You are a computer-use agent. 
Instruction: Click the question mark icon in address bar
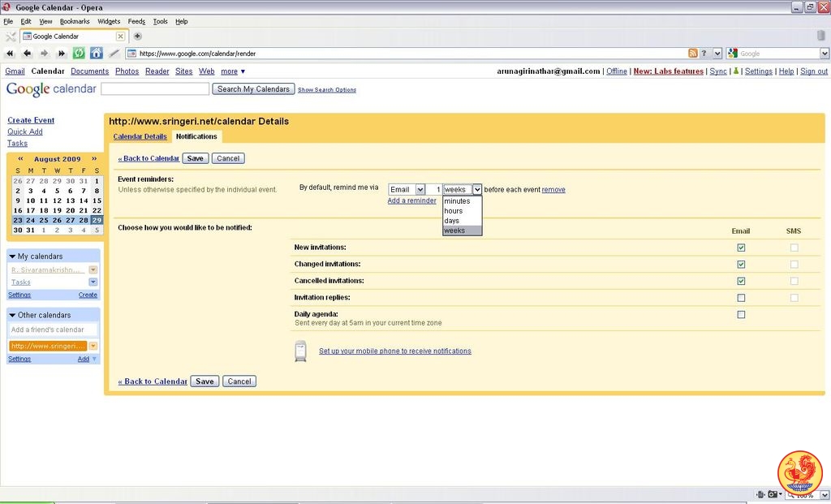tap(704, 53)
